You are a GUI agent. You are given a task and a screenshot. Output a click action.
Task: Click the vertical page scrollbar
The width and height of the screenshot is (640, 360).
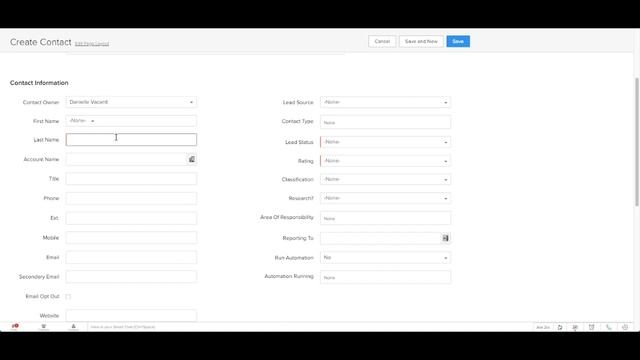[637, 141]
